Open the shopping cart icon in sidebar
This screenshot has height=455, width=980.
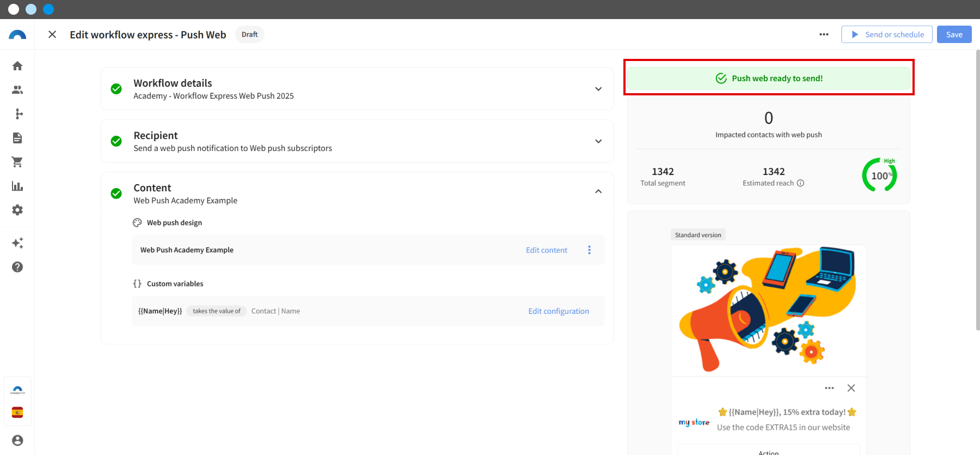point(17,162)
